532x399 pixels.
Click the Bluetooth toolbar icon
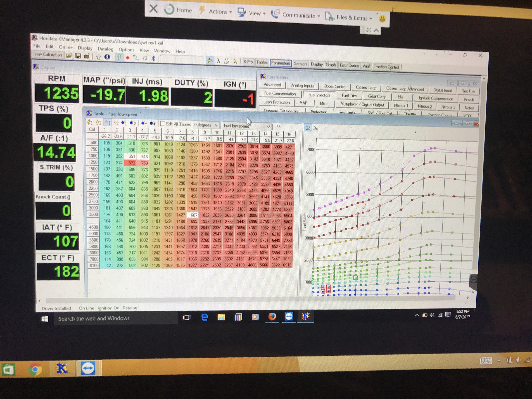153,58
